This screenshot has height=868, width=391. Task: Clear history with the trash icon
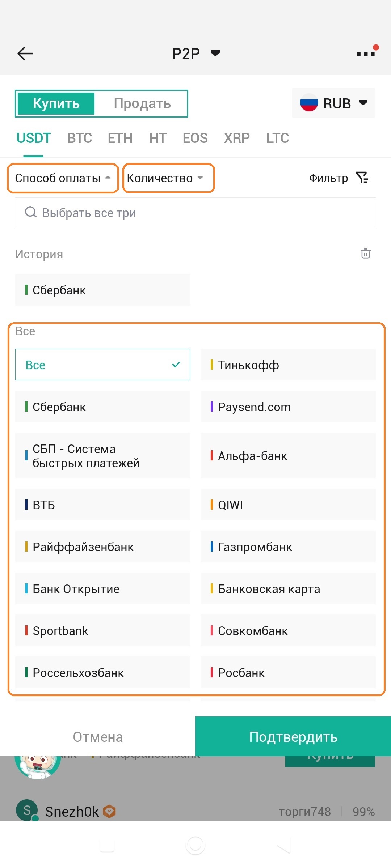365,254
